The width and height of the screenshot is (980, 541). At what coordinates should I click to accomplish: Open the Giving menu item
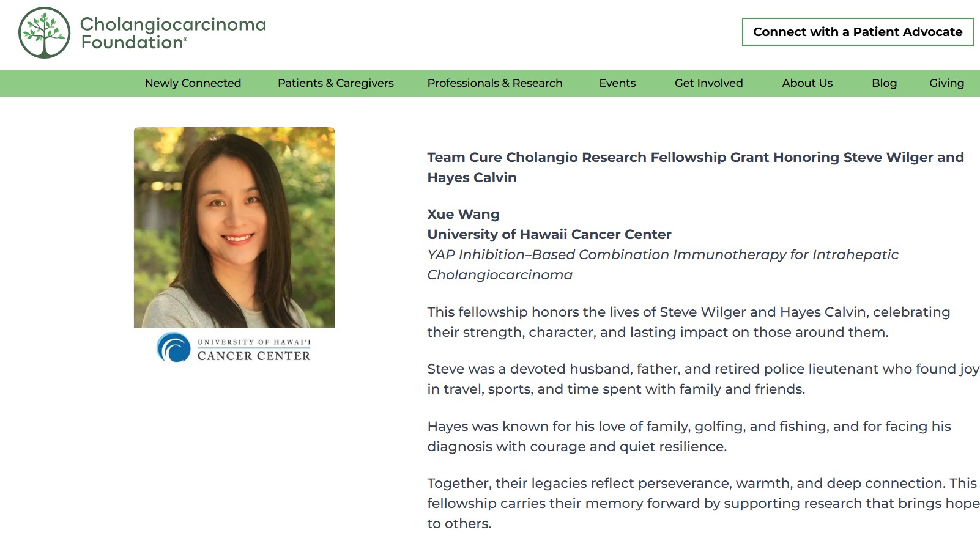tap(946, 83)
